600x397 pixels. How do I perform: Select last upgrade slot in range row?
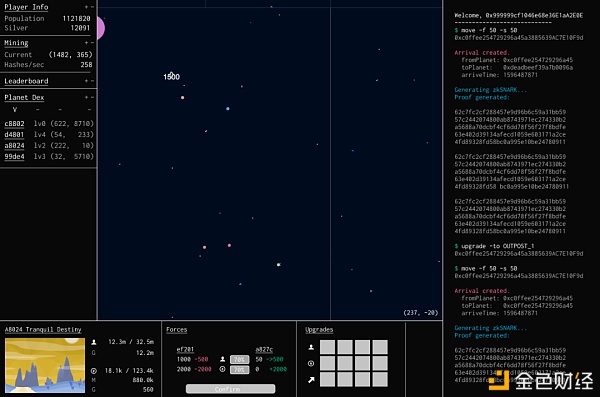click(x=380, y=380)
